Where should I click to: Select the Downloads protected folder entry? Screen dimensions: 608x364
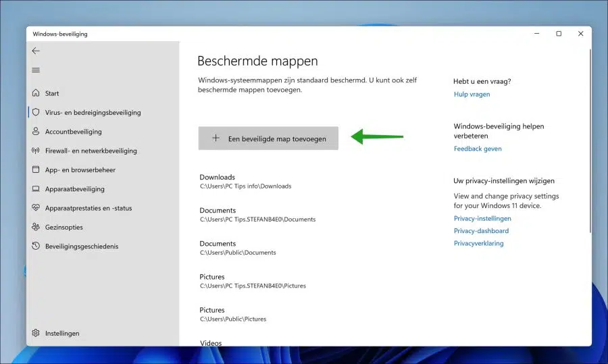tap(245, 181)
